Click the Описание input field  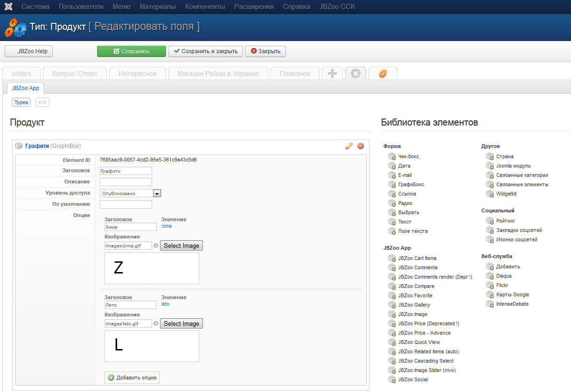126,182
